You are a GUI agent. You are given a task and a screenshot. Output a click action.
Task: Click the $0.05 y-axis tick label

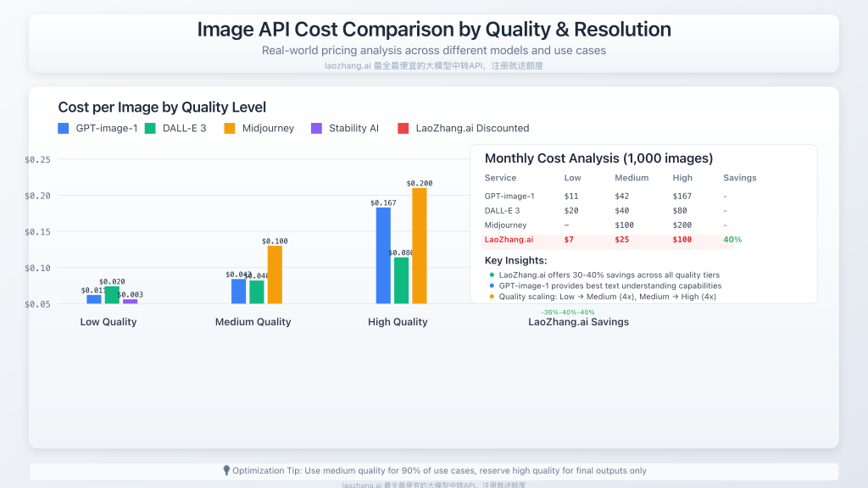click(37, 304)
